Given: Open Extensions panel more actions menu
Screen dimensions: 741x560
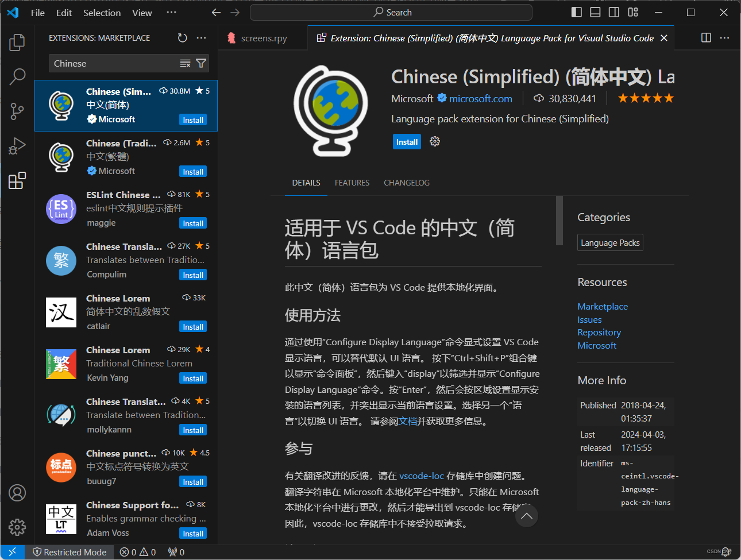Looking at the screenshot, I should (201, 38).
